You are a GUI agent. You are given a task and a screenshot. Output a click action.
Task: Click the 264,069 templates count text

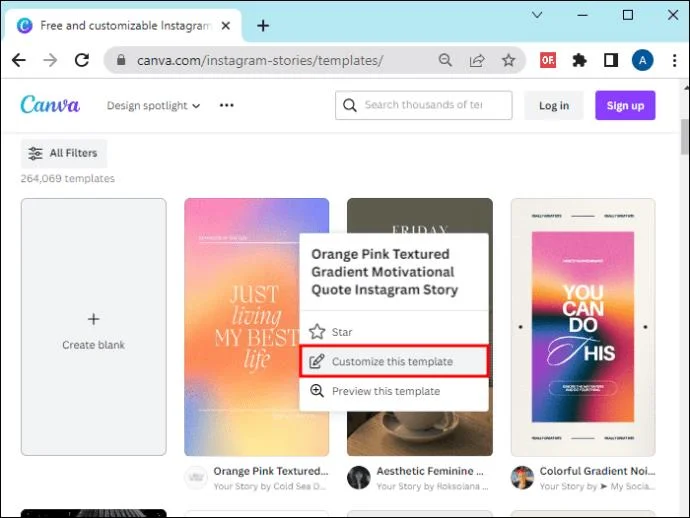click(x=67, y=178)
